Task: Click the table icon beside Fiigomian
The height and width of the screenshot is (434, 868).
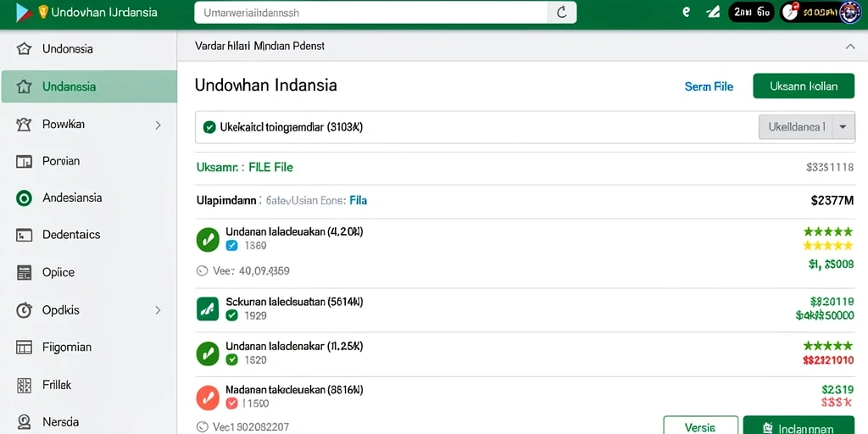Action: (x=24, y=347)
